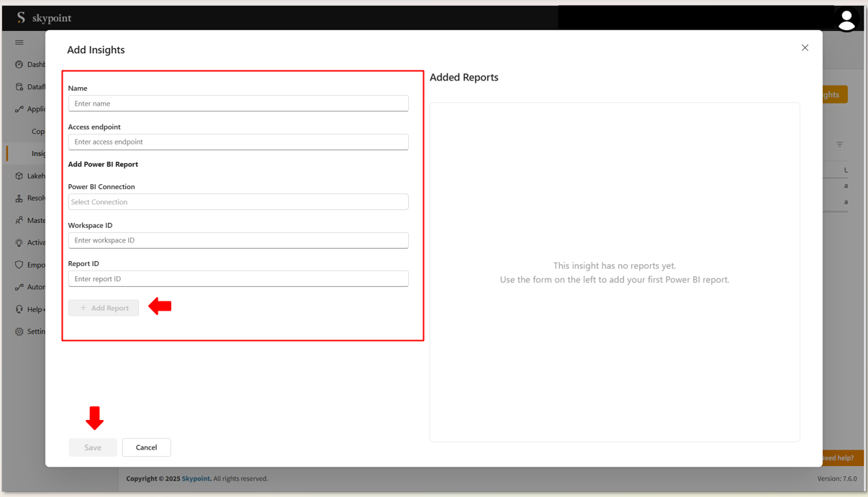868x497 pixels.
Task: Click the Help headset icon in sidebar
Action: pyautogui.click(x=19, y=309)
